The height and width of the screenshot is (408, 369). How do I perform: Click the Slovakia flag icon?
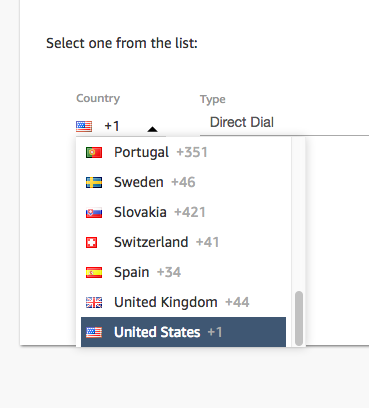(x=94, y=213)
